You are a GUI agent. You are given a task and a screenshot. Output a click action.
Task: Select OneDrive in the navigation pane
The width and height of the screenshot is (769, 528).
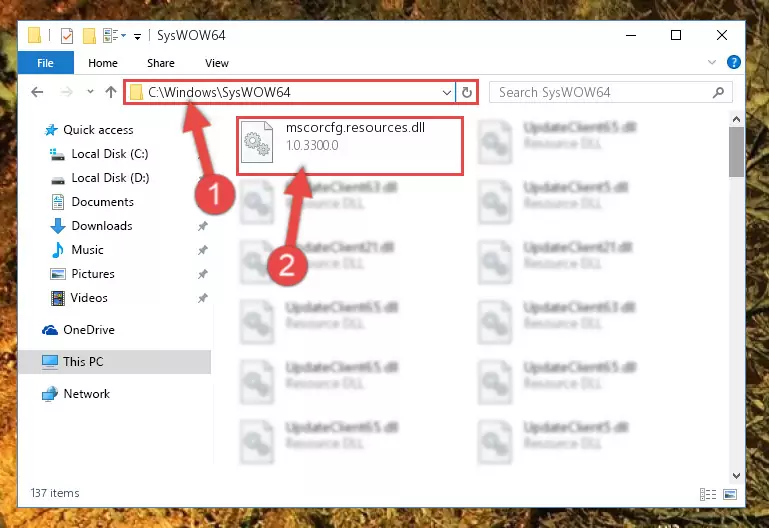(89, 330)
